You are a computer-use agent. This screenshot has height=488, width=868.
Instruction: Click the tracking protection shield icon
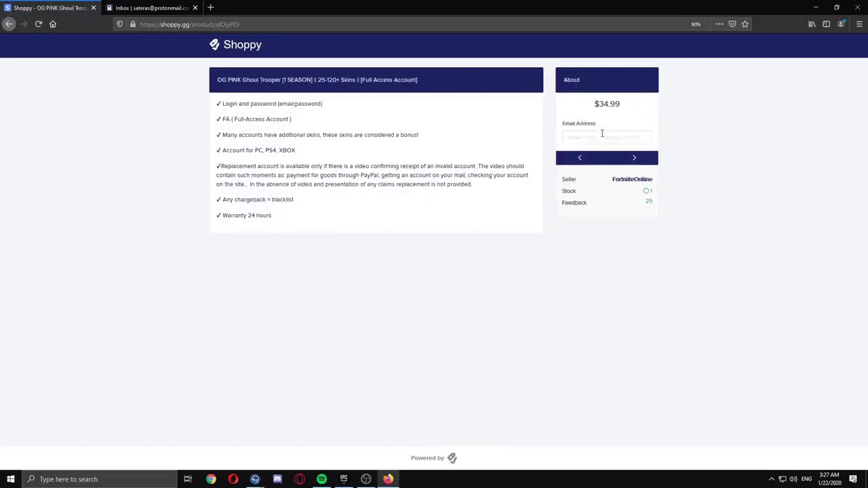[120, 24]
